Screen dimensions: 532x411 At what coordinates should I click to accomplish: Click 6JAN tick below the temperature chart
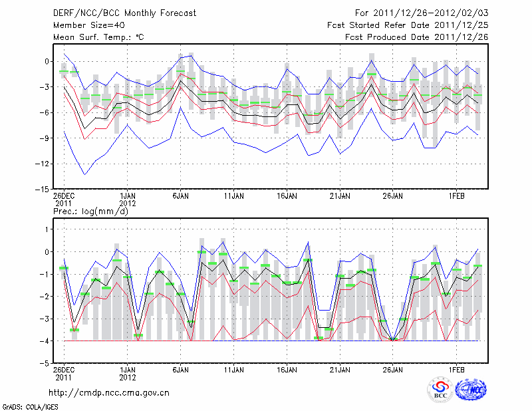181,196
